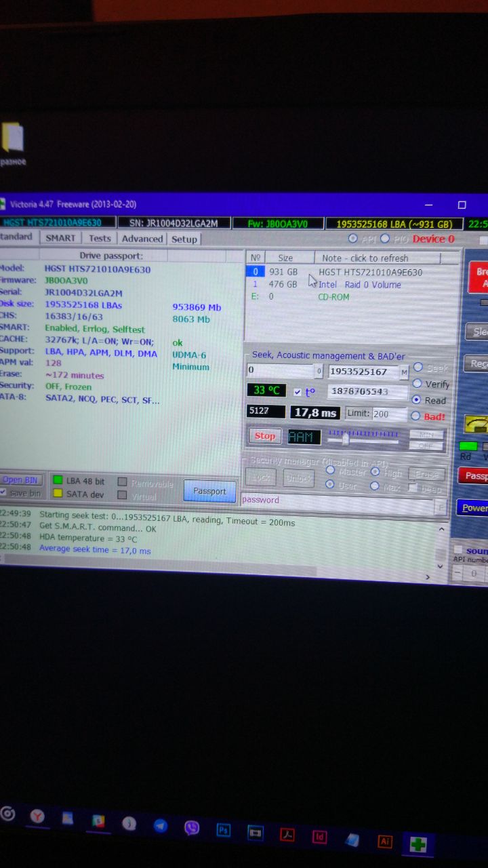
Task: Click log line Get S.M.A.R.T. command... OK
Action: tap(98, 526)
